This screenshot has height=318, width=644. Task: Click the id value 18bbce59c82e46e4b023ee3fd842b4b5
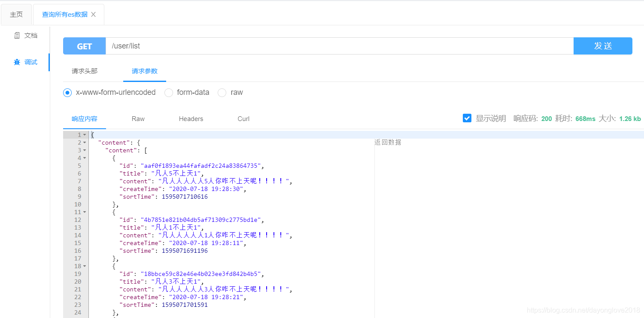(x=202, y=274)
